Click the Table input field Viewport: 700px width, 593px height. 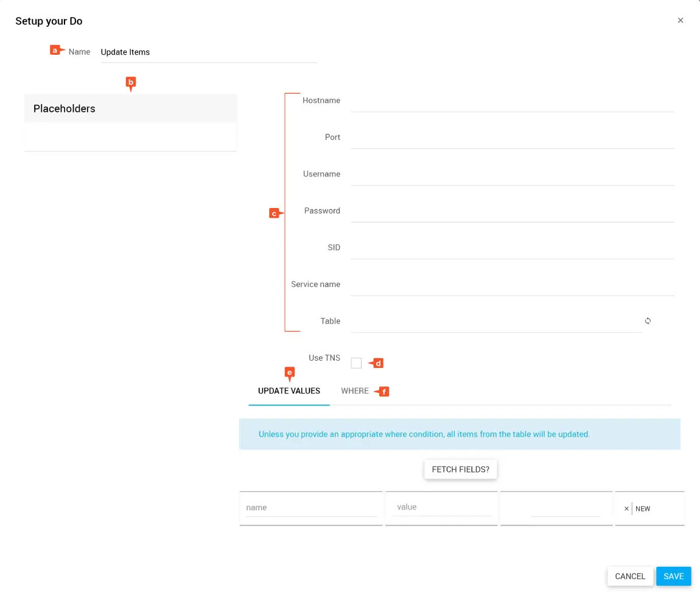[x=495, y=322]
